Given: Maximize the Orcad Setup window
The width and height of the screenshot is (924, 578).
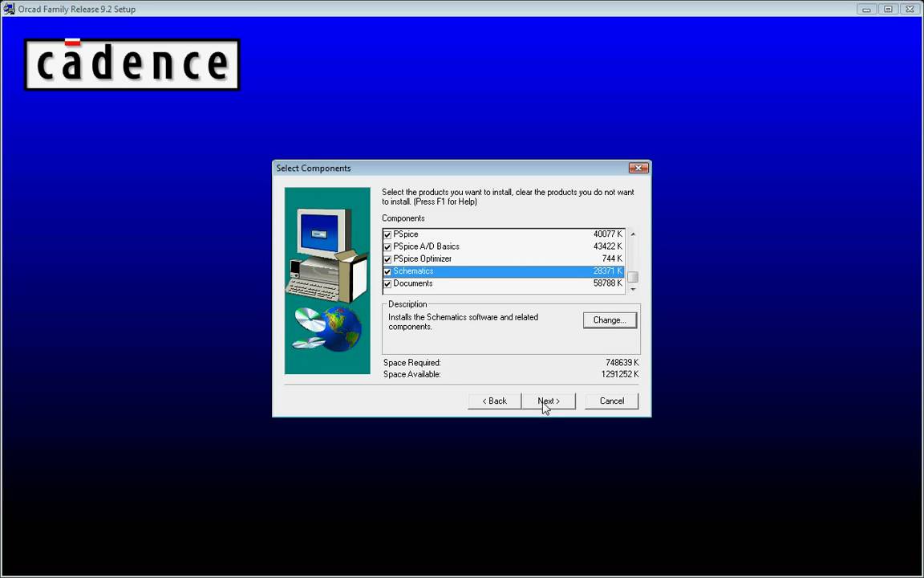Looking at the screenshot, I should pyautogui.click(x=888, y=9).
